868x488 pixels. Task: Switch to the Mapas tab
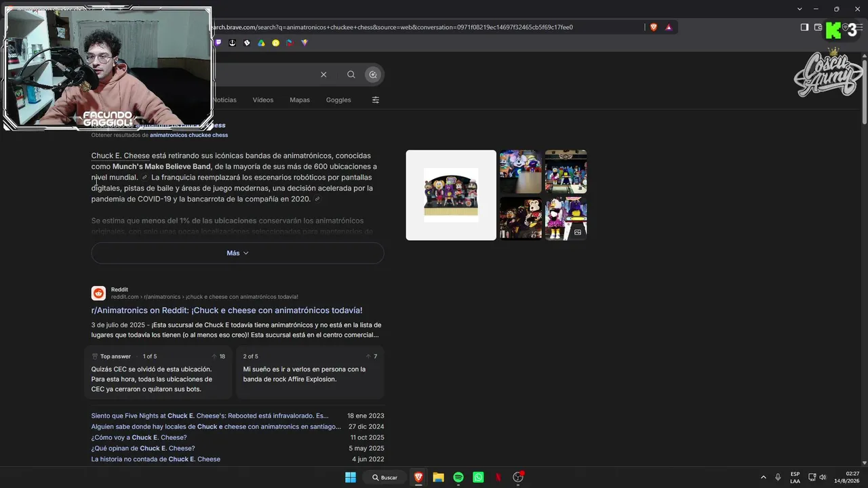[300, 100]
